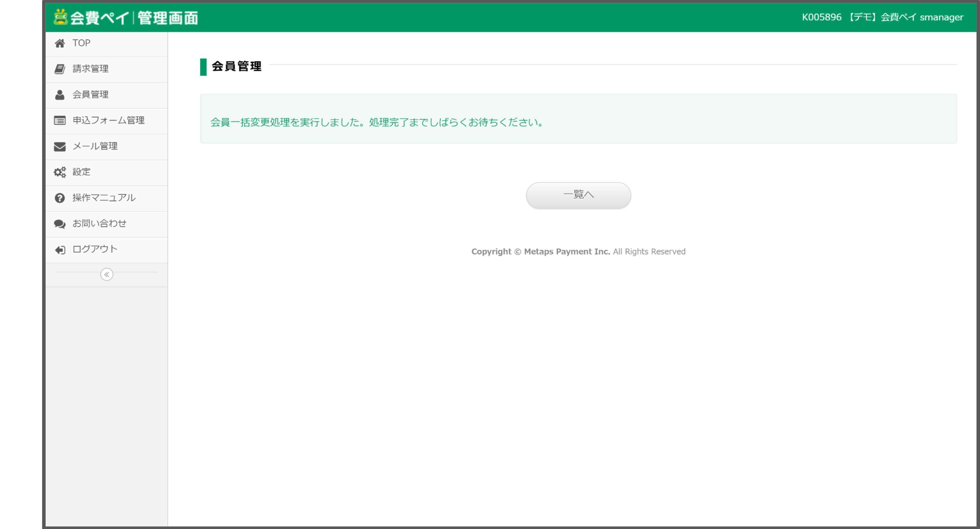Click the ログアウト text link
Viewport: 980px width, 529px height.
(95, 249)
